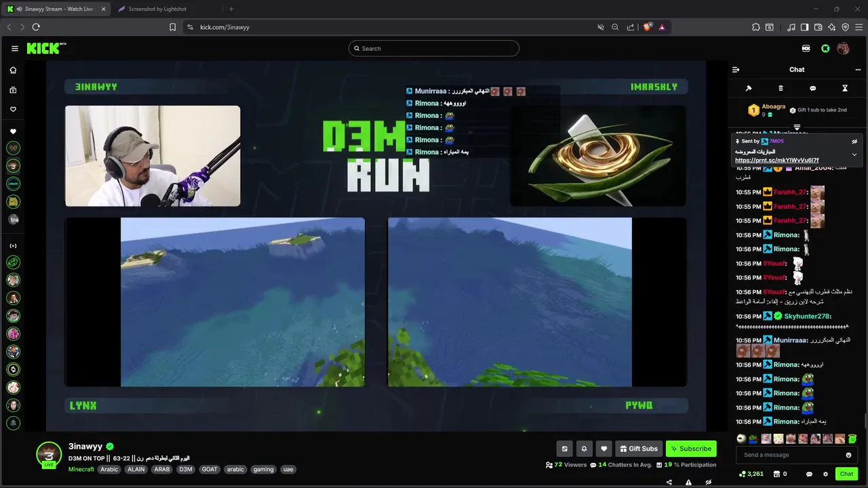Collapse the gift leaderboard arrow

click(x=797, y=127)
